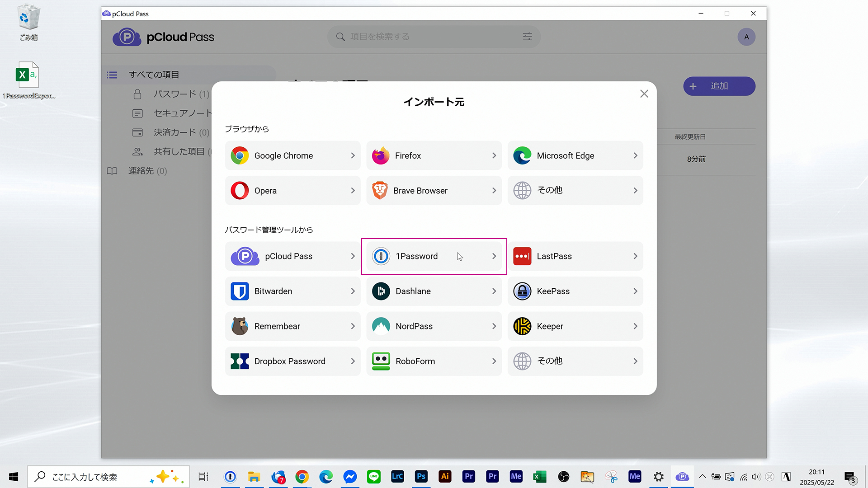Click the 追加 button

[719, 86]
